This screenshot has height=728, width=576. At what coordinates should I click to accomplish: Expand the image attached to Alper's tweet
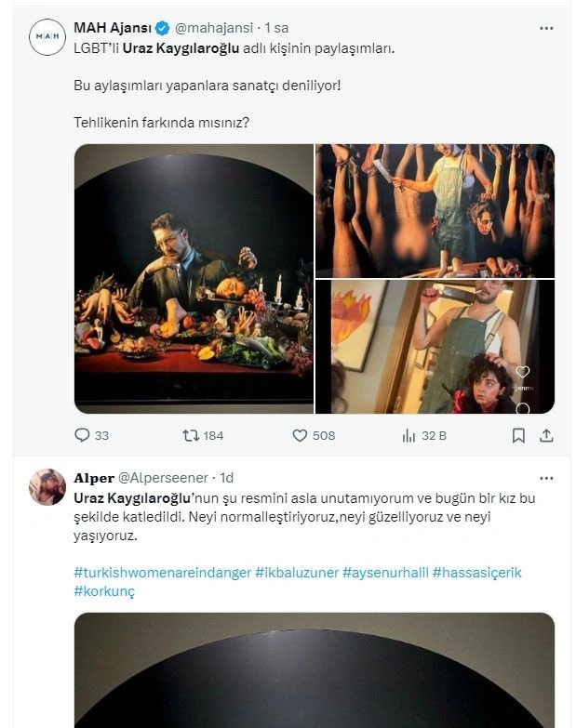(314, 669)
